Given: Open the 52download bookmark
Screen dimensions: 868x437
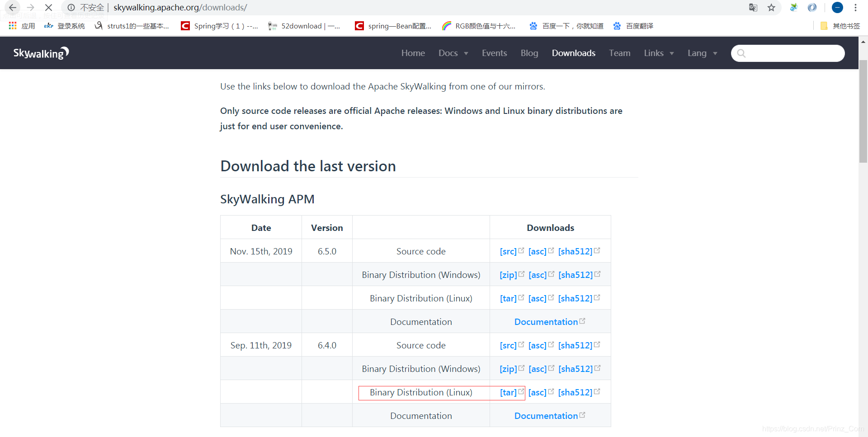Looking at the screenshot, I should (304, 26).
